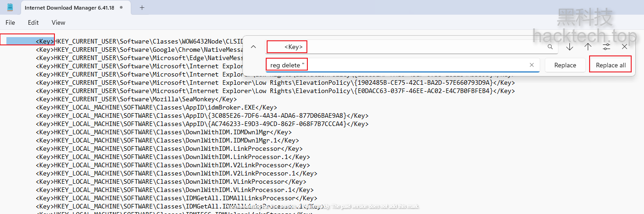Find next match with down arrow
This screenshot has width=644, height=214.
point(569,47)
